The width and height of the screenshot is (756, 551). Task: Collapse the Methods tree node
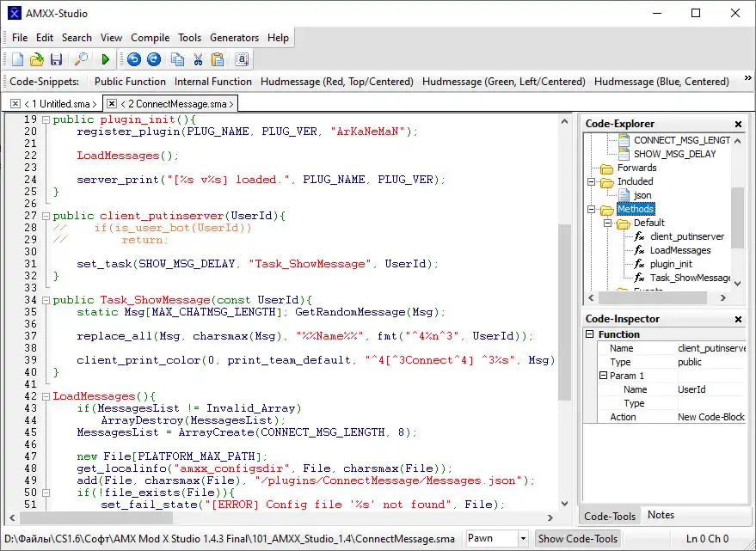[592, 209]
